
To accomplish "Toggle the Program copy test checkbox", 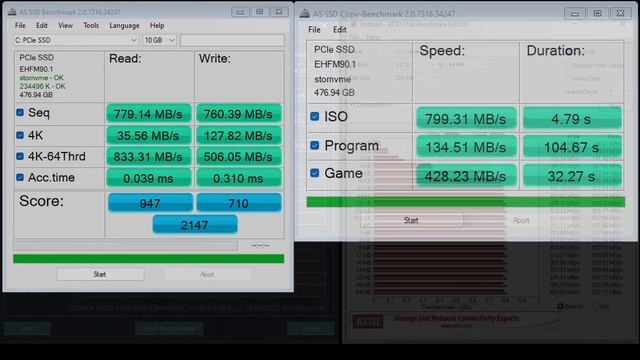I will 315,145.
